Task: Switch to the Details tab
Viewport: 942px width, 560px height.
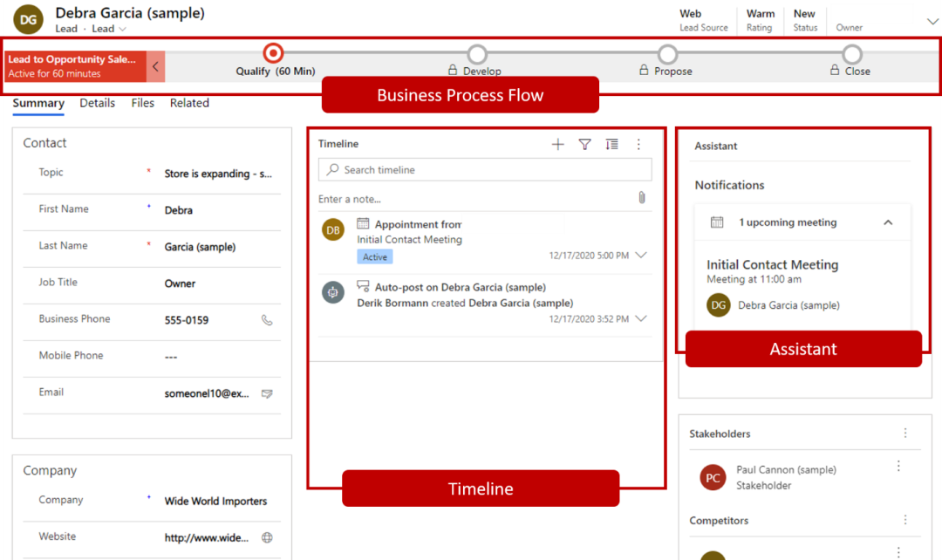Action: 97,103
